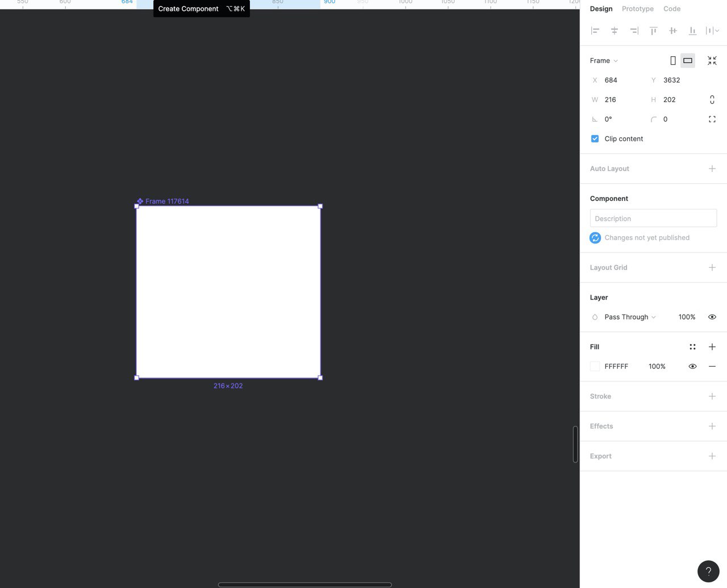The image size is (727, 588).
Task: Align selection to the left
Action: coord(595,31)
